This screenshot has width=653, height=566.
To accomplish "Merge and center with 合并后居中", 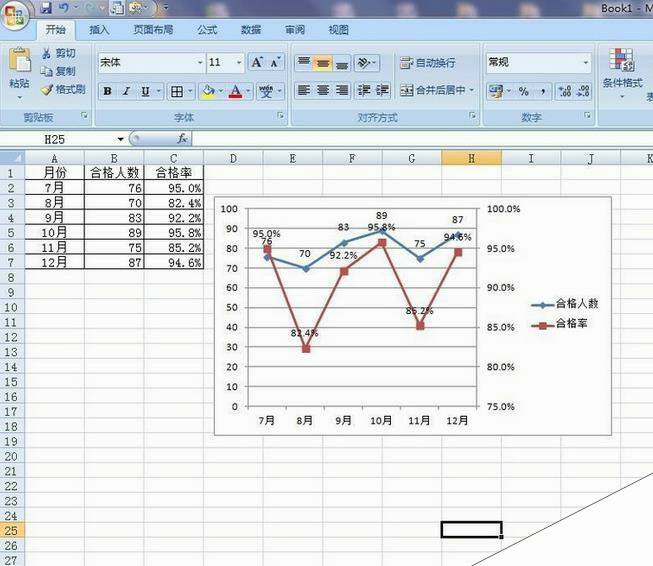I will pos(433,90).
